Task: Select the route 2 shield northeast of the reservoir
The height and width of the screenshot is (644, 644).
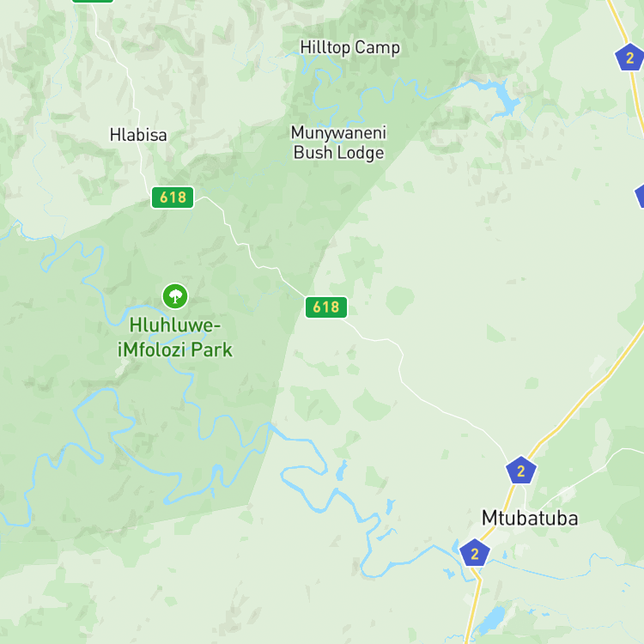Action: (x=630, y=57)
